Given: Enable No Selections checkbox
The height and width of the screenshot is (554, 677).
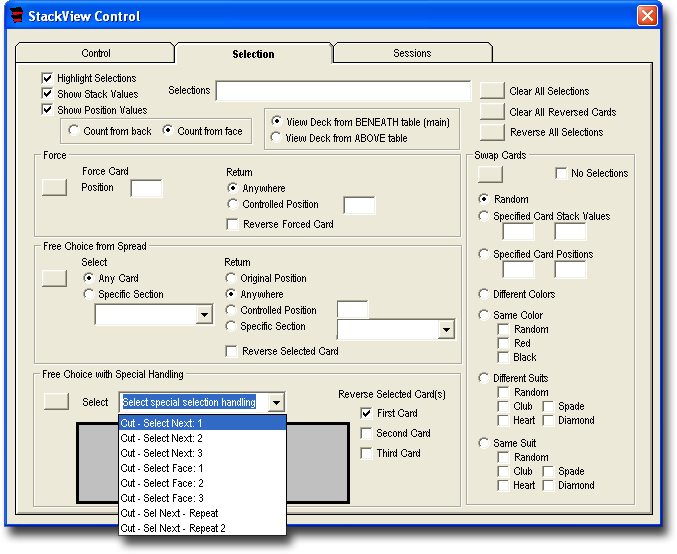Looking at the screenshot, I should 561,173.
